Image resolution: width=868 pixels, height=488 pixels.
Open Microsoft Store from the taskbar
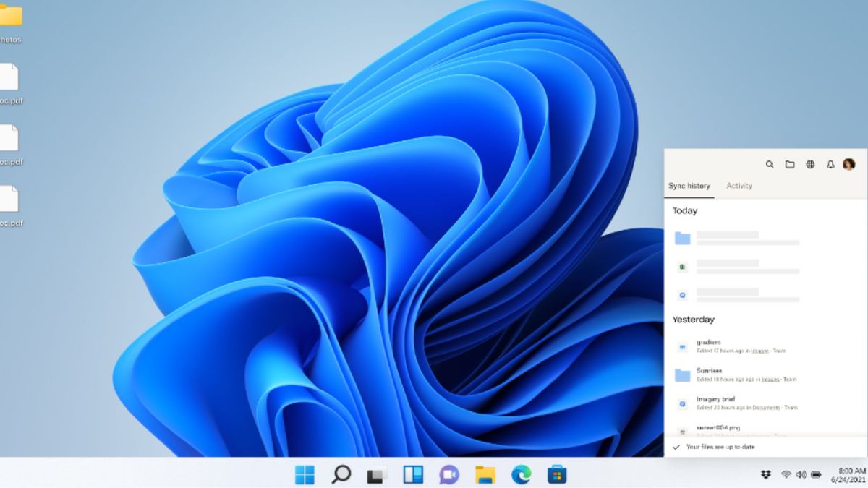pyautogui.click(x=556, y=475)
